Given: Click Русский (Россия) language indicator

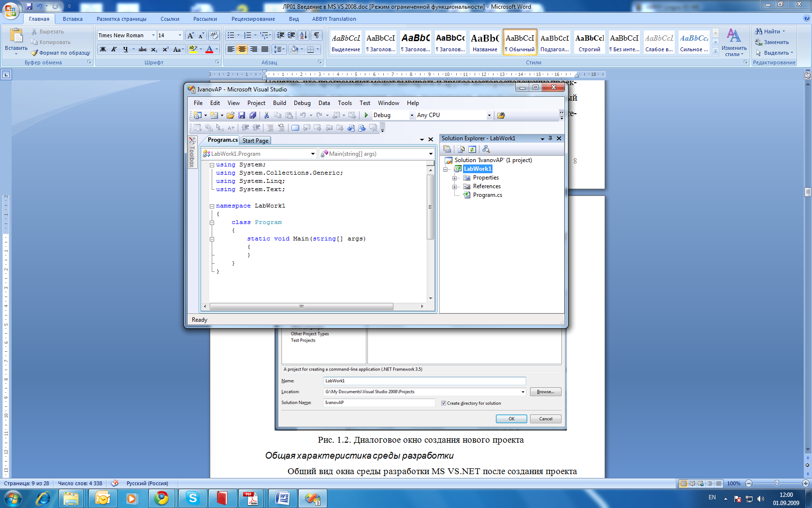Looking at the screenshot, I should pyautogui.click(x=147, y=483).
